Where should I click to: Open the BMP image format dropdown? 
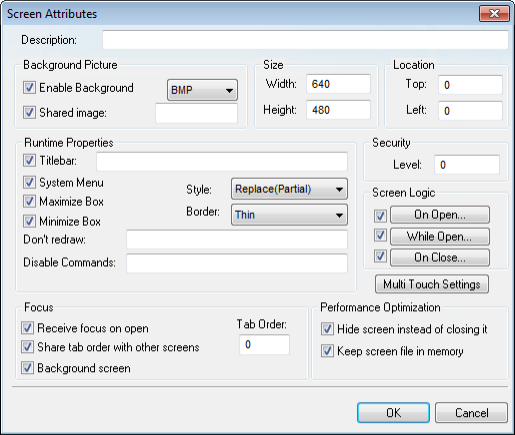(x=202, y=90)
